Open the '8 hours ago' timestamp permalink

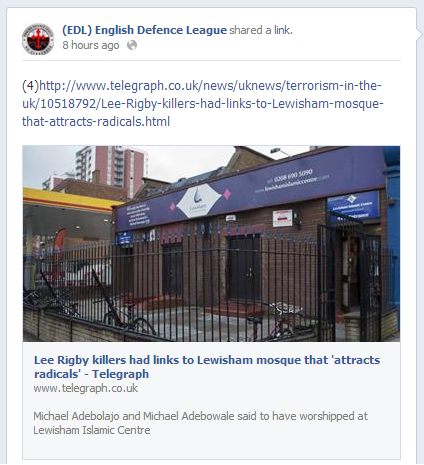point(91,45)
